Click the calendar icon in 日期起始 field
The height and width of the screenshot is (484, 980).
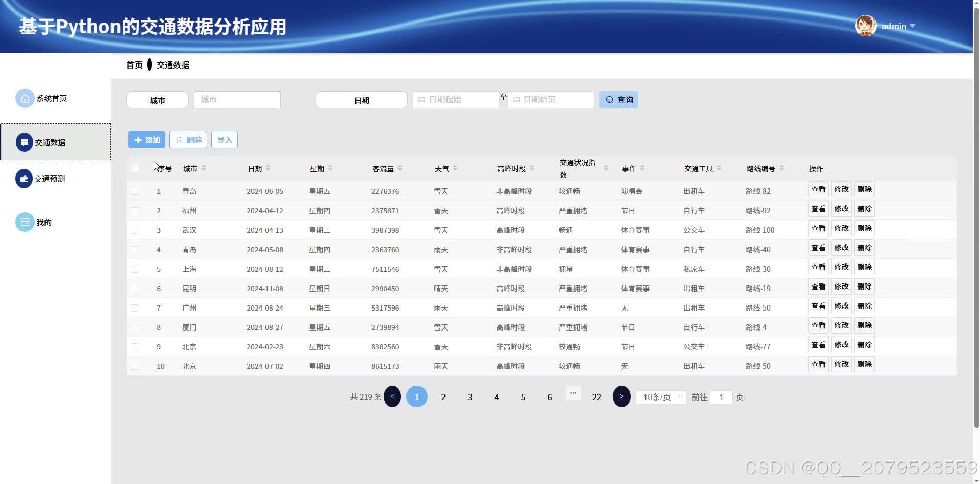point(421,100)
